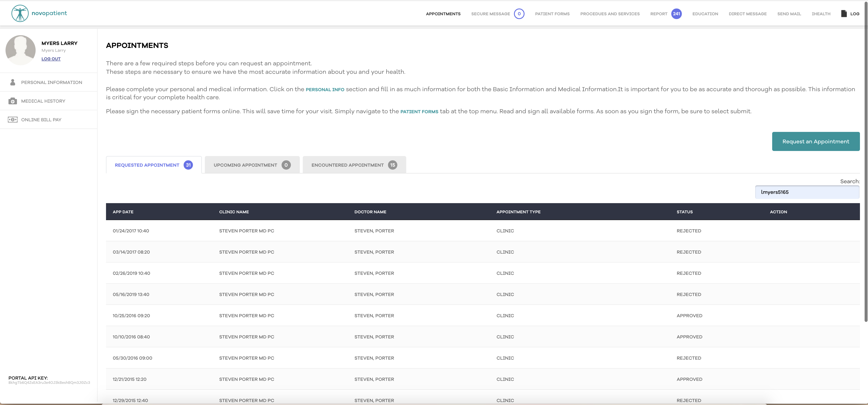Sort table by App Date column header
This screenshot has width=868, height=405.
coord(123,212)
